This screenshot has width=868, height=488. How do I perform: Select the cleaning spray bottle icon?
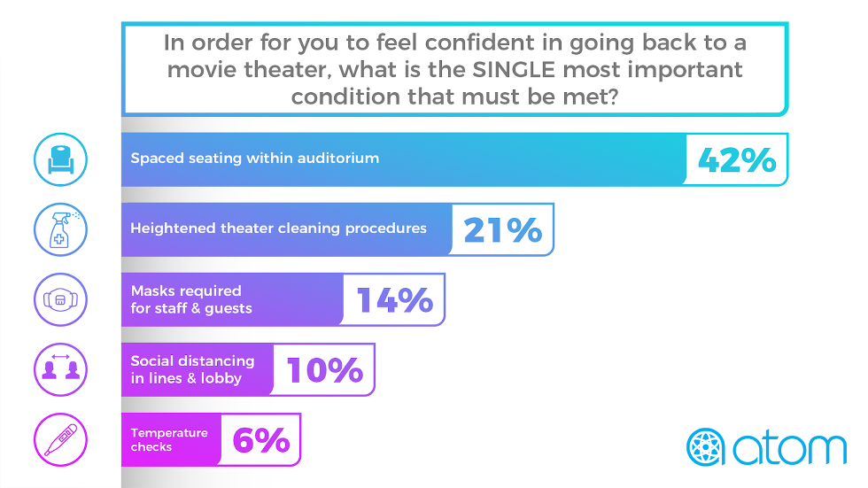tap(60, 229)
